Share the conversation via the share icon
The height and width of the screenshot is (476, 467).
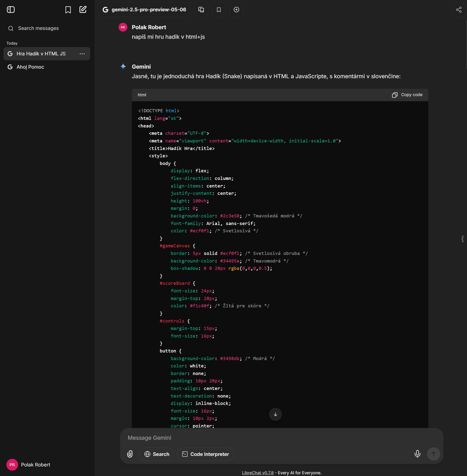[x=458, y=10]
